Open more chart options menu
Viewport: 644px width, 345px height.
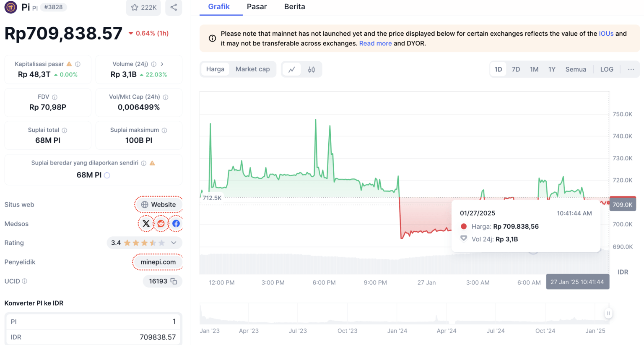pyautogui.click(x=631, y=69)
